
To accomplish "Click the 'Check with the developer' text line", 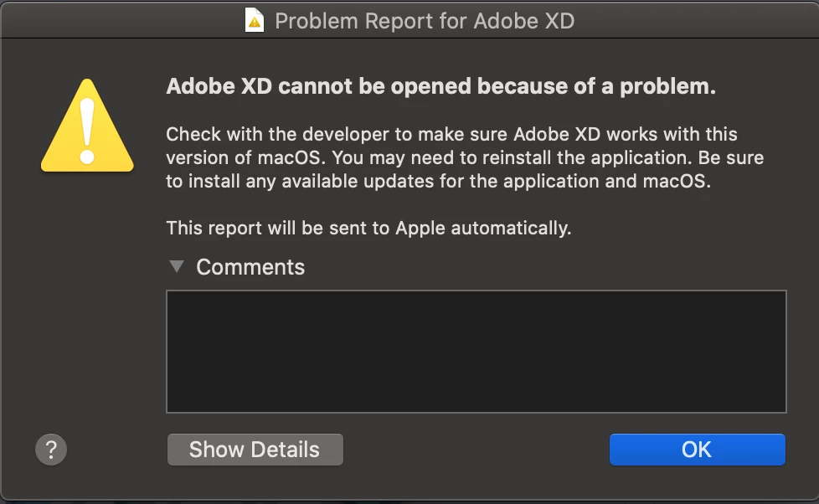I will (x=451, y=134).
